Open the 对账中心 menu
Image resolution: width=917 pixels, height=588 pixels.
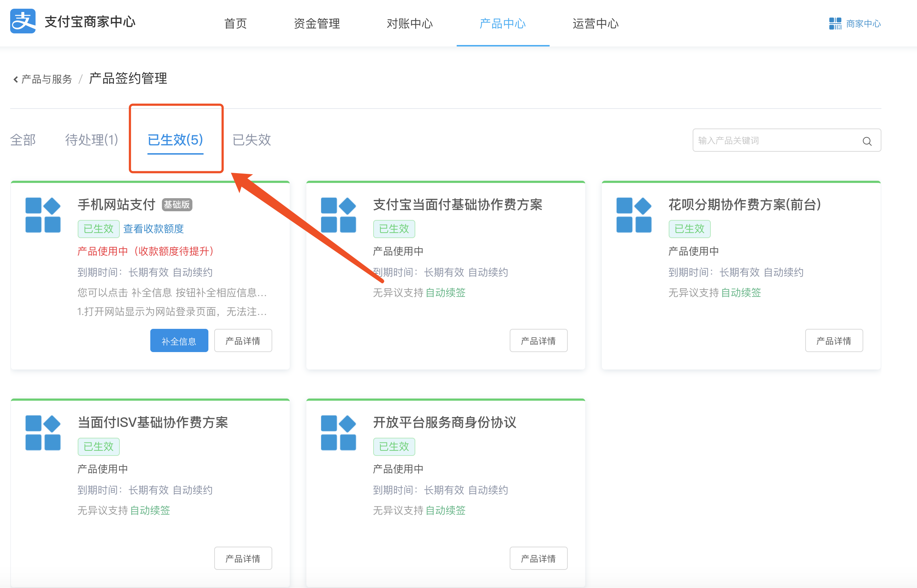tap(409, 24)
